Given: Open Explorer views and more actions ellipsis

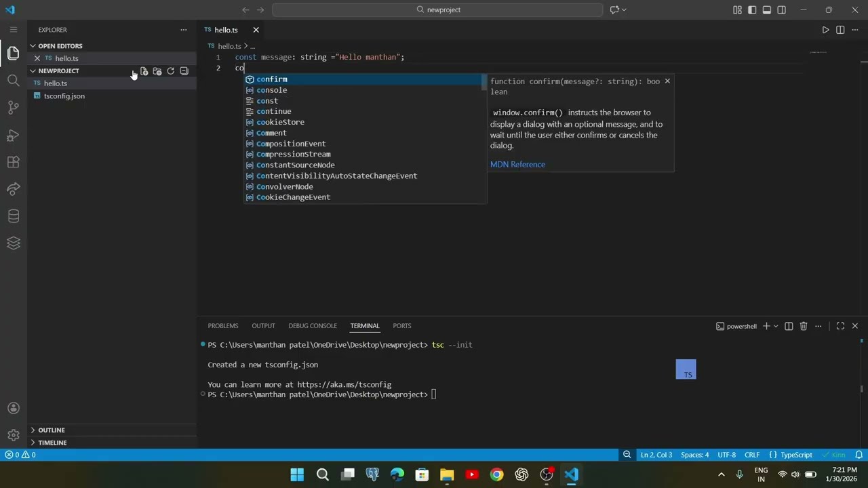Looking at the screenshot, I should pyautogui.click(x=183, y=30).
